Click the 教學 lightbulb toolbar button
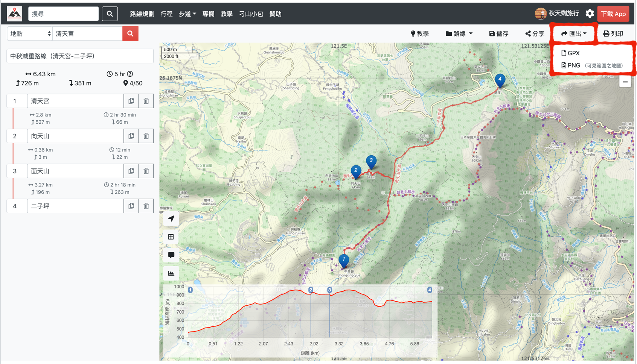The width and height of the screenshot is (637, 364). point(420,33)
